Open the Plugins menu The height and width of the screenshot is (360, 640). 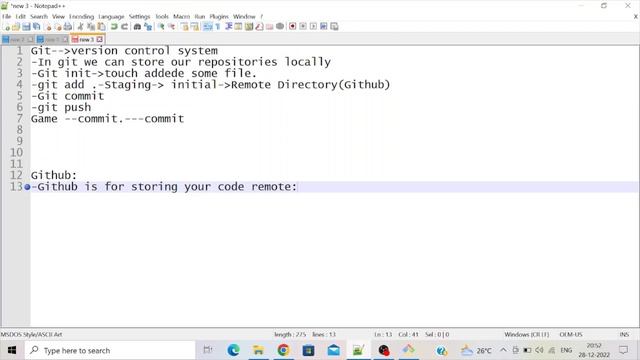coord(219,16)
